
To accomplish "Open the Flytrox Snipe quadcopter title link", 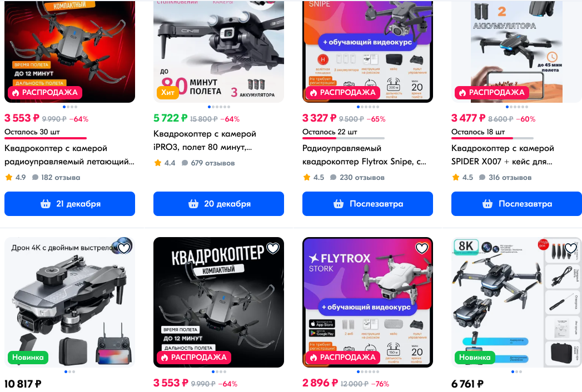I will [364, 155].
